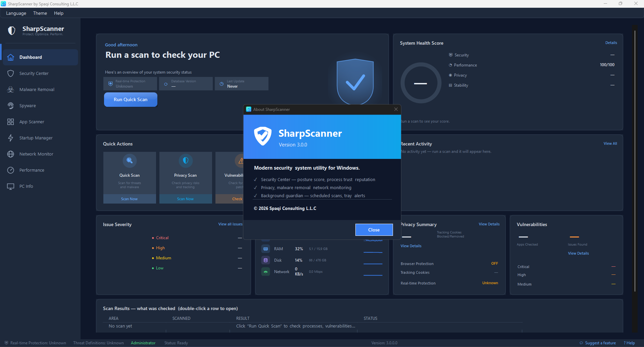Click the Check button on Vulnerability card
Image resolution: width=644 pixels, height=347 pixels.
(230, 199)
